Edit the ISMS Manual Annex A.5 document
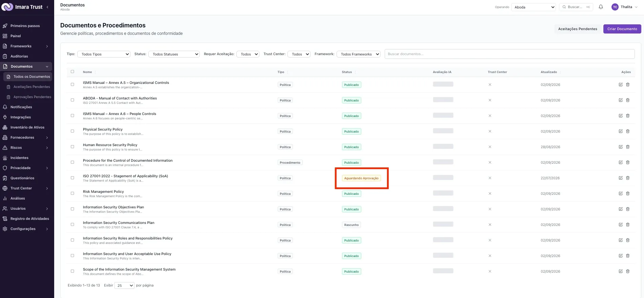The height and width of the screenshot is (298, 644). [621, 85]
